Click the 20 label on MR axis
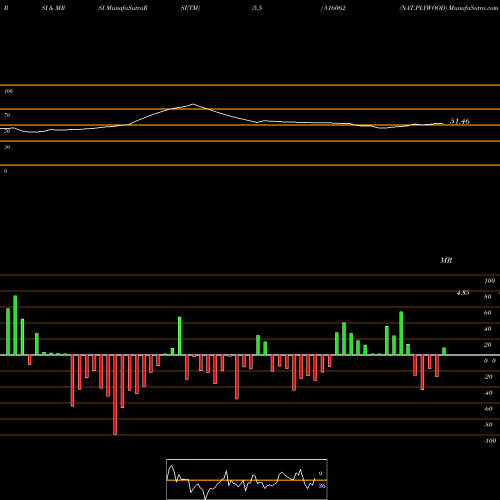The image size is (500, 500). 488,345
